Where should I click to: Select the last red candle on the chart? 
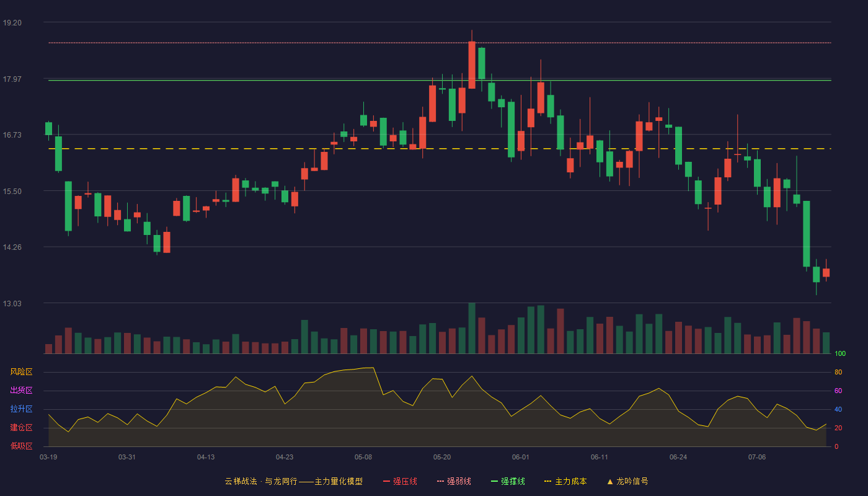pyautogui.click(x=826, y=272)
